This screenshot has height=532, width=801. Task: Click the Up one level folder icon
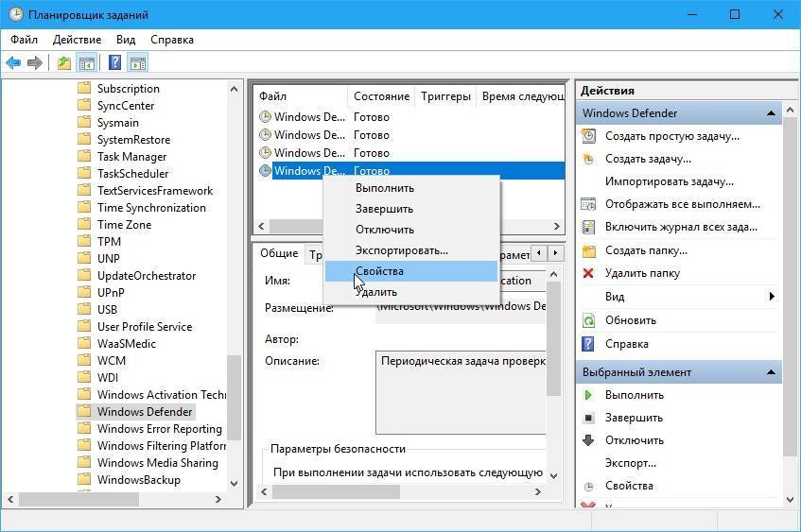click(64, 62)
